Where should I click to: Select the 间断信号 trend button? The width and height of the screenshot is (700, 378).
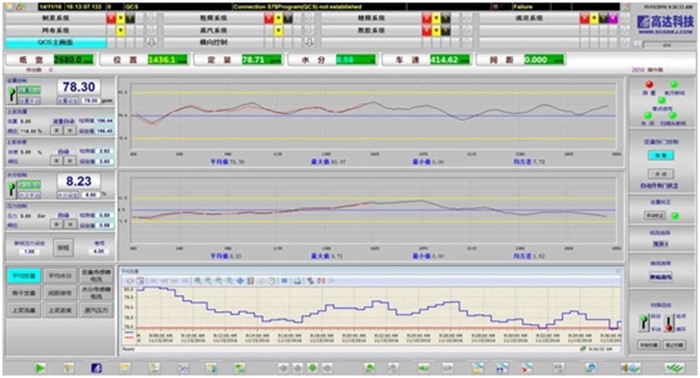tap(60, 293)
